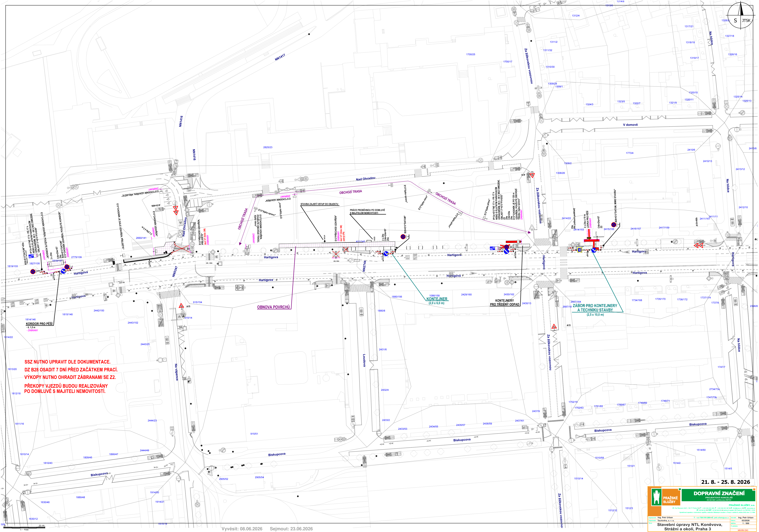Click the horizontal OBCHOZÍ TRASA label
Screen dimensions: 759x532
pos(350,192)
